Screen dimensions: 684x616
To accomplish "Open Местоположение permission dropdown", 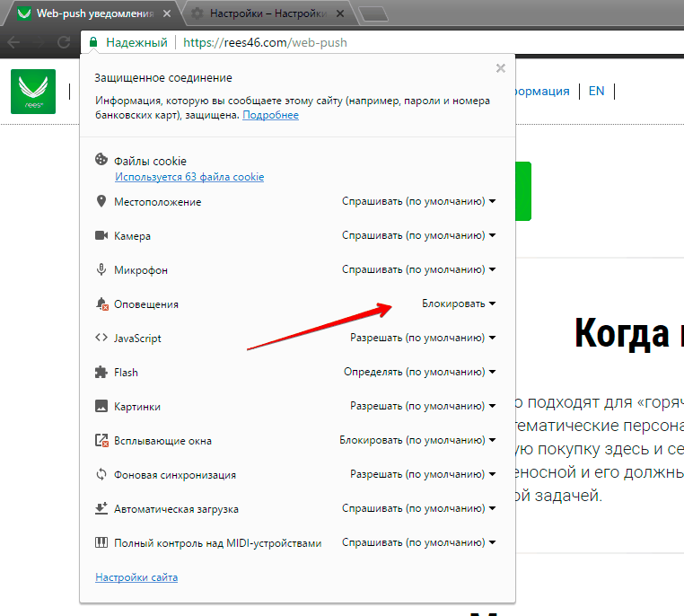I will point(419,201).
